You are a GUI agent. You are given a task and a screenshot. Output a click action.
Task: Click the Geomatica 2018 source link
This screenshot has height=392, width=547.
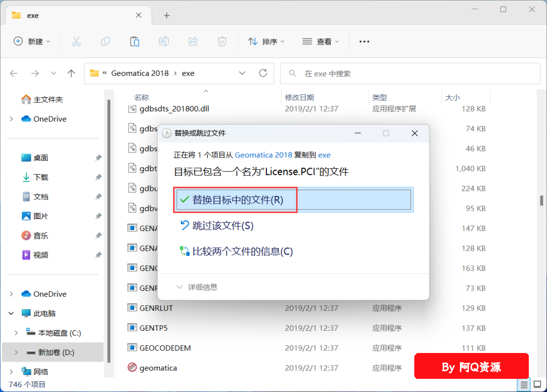click(263, 155)
